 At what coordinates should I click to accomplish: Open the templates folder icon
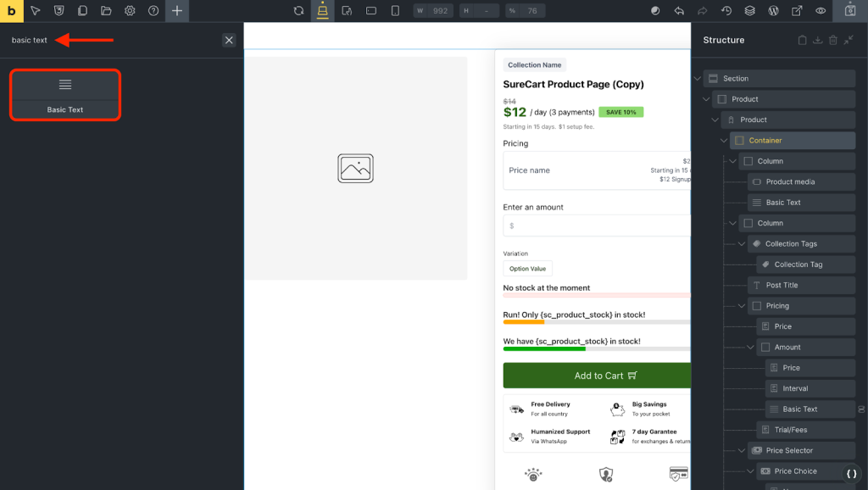(106, 11)
